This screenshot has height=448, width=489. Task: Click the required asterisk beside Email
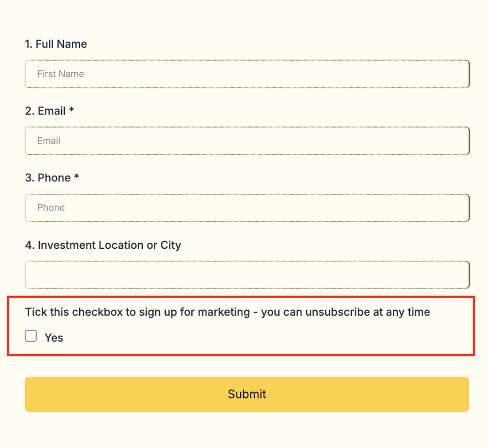click(x=72, y=110)
